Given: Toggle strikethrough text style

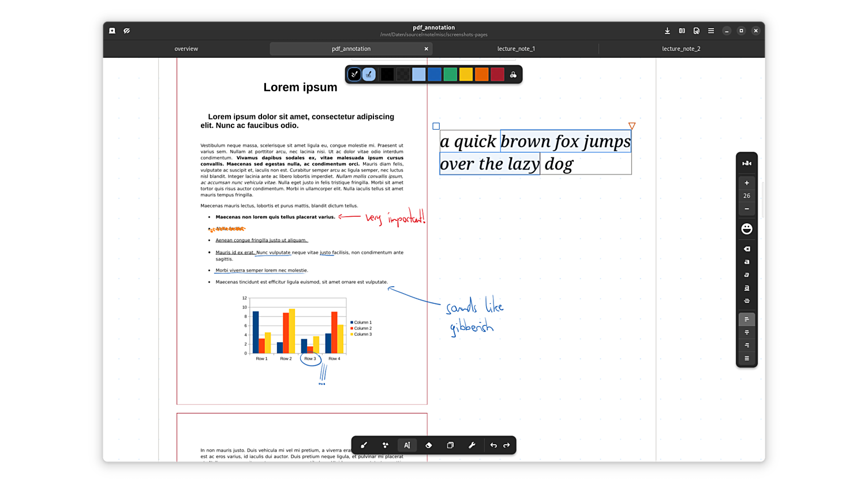Looking at the screenshot, I should click(747, 301).
